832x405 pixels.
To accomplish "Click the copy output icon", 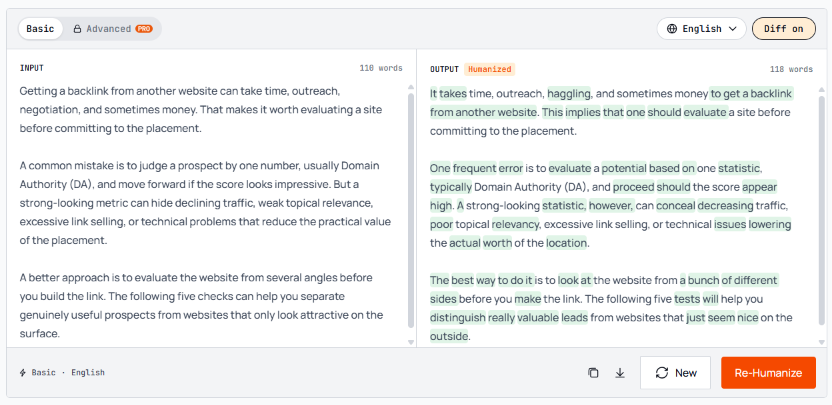I will (x=593, y=373).
